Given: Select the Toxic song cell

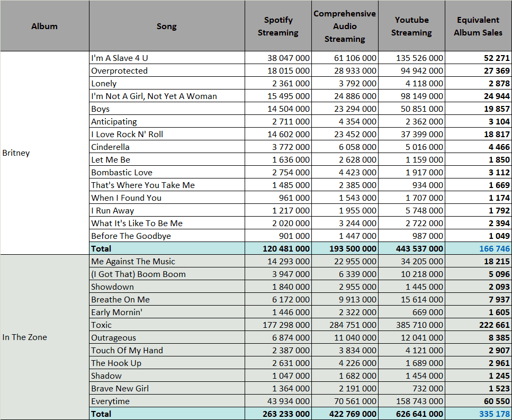Looking at the screenshot, I should pyautogui.click(x=167, y=325).
